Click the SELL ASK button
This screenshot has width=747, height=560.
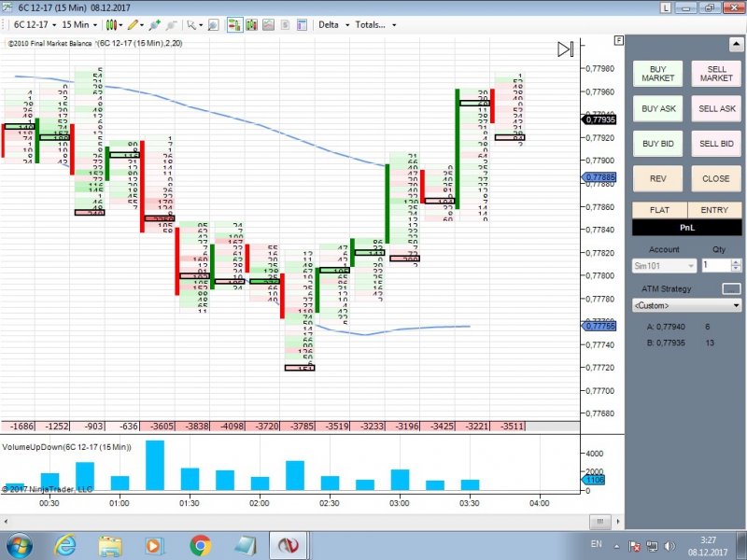tap(716, 108)
